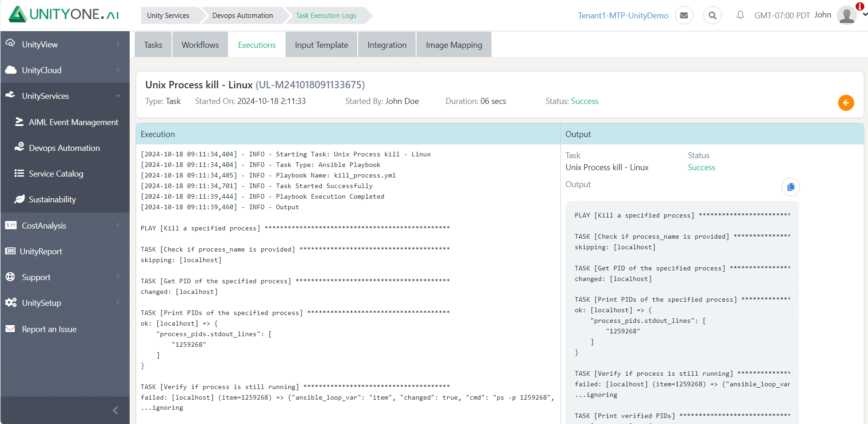Open the Integration tab
This screenshot has width=868, height=424.
coord(387,45)
